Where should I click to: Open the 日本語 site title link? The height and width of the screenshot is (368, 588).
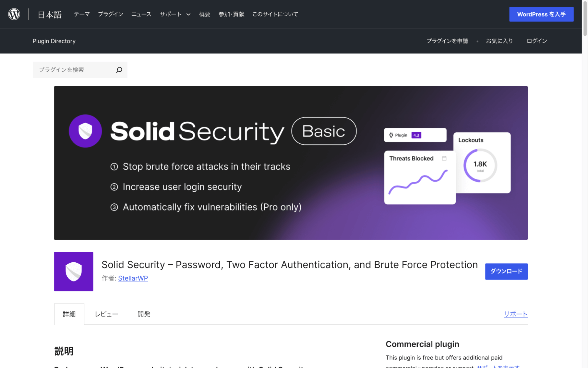(x=49, y=14)
